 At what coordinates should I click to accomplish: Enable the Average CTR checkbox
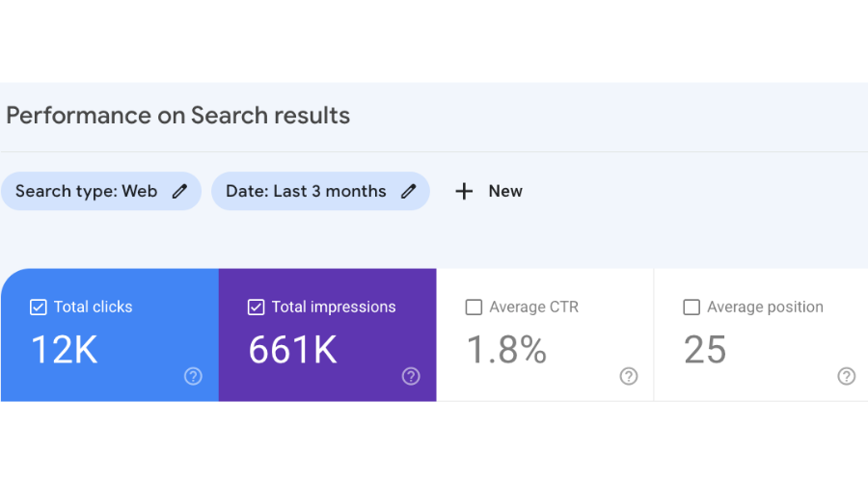coord(474,308)
